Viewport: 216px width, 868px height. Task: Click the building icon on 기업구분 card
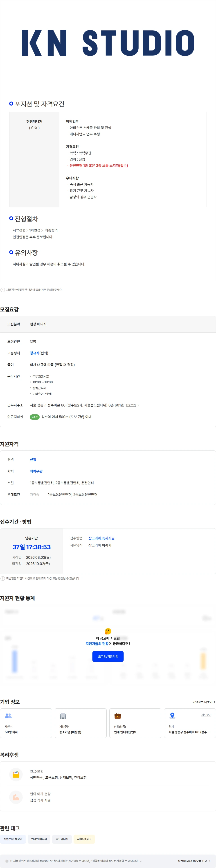pos(63,716)
